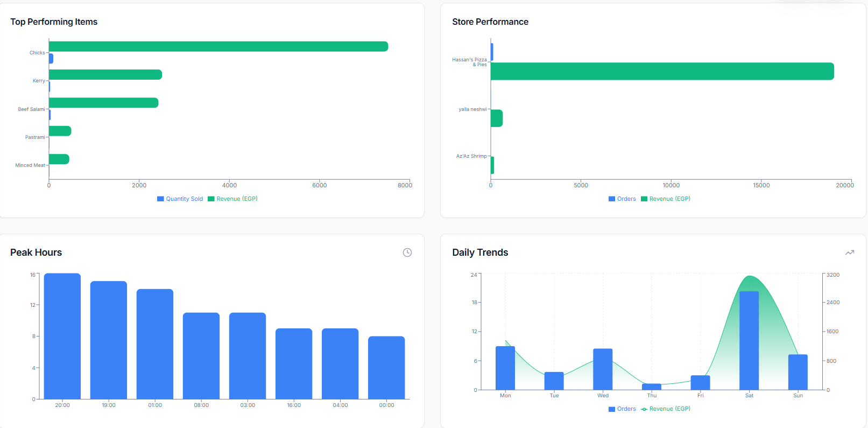Click the green Revenue square under Top Performing Items
This screenshot has height=428, width=868.
(211, 199)
